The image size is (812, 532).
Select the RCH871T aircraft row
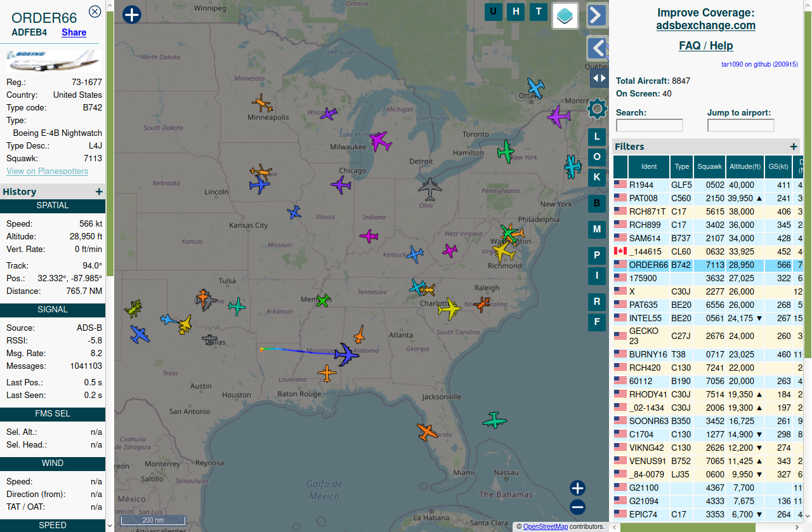coord(708,211)
